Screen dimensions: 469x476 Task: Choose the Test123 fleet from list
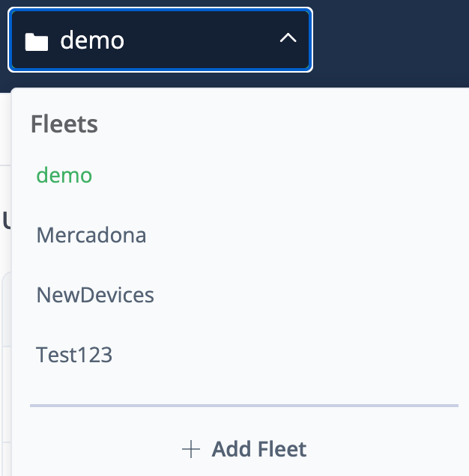coord(74,355)
